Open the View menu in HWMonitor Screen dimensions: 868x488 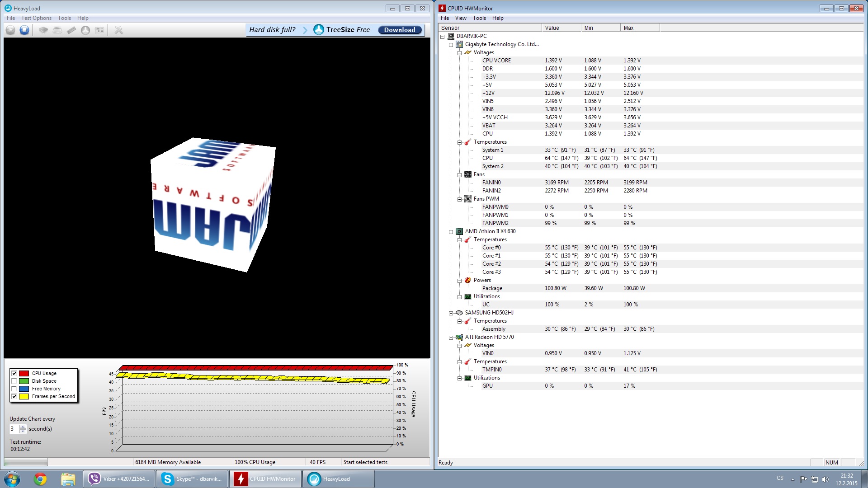coord(461,18)
